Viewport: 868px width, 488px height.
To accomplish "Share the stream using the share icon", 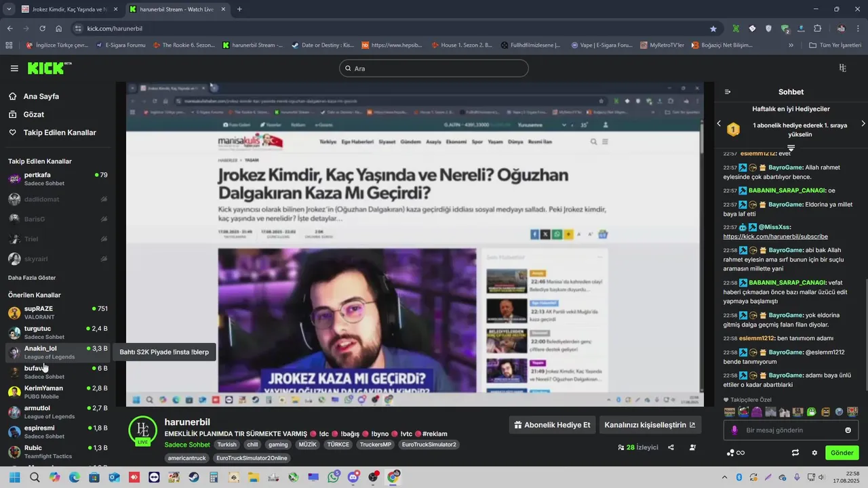I will click(x=671, y=447).
